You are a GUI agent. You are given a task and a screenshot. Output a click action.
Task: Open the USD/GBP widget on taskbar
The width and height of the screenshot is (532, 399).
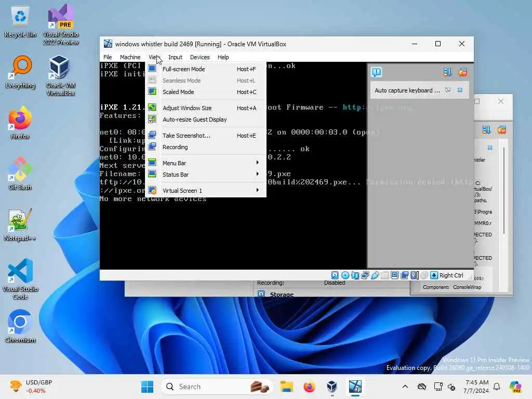(31, 387)
